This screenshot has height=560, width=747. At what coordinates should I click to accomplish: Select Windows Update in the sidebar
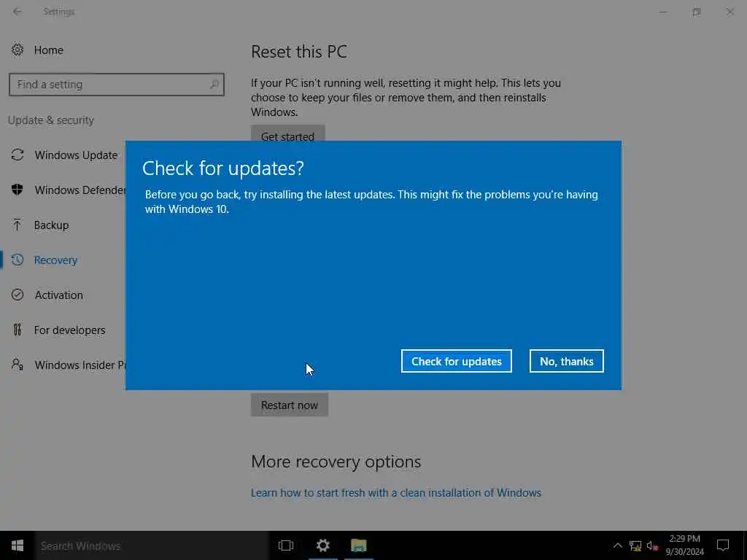click(x=76, y=155)
